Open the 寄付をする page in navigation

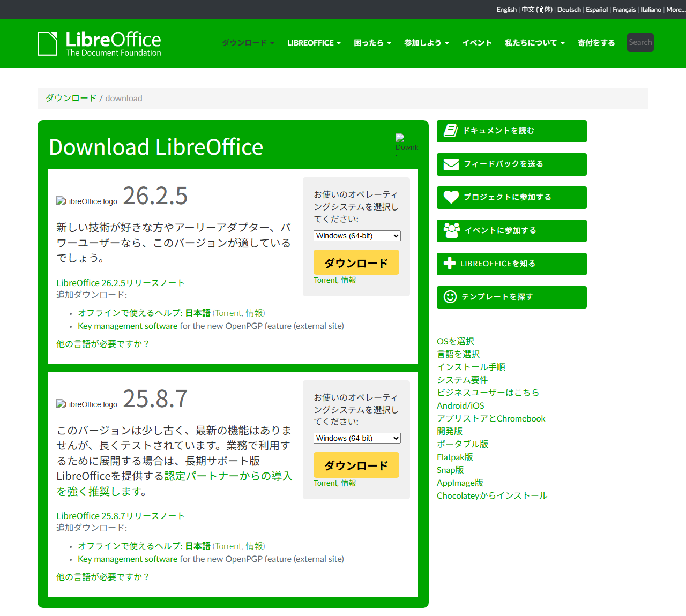(x=596, y=43)
